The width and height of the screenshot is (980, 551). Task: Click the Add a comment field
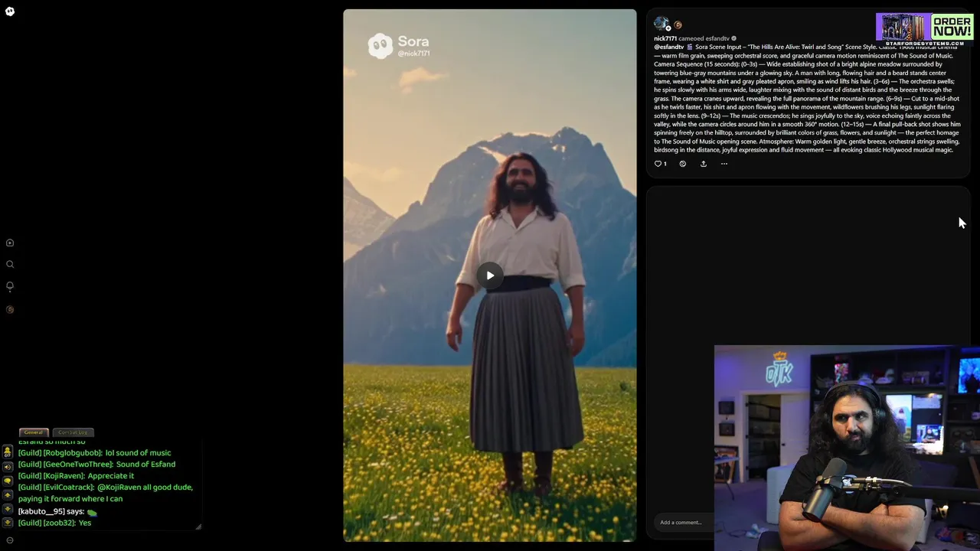tap(683, 523)
